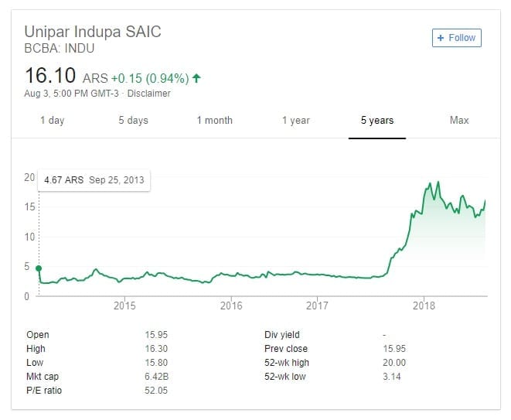Click the plus icon in Follow button
Screen dimensions: 511x420
click(441, 38)
